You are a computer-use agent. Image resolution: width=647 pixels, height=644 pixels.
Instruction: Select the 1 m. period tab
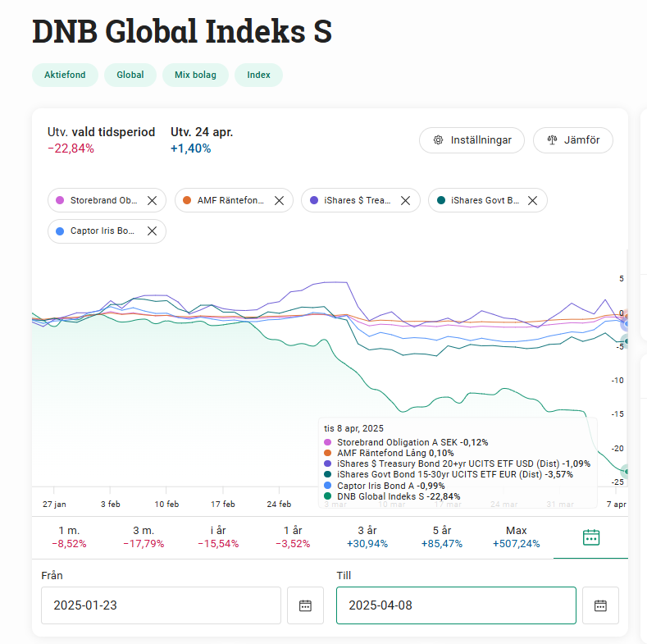point(69,537)
